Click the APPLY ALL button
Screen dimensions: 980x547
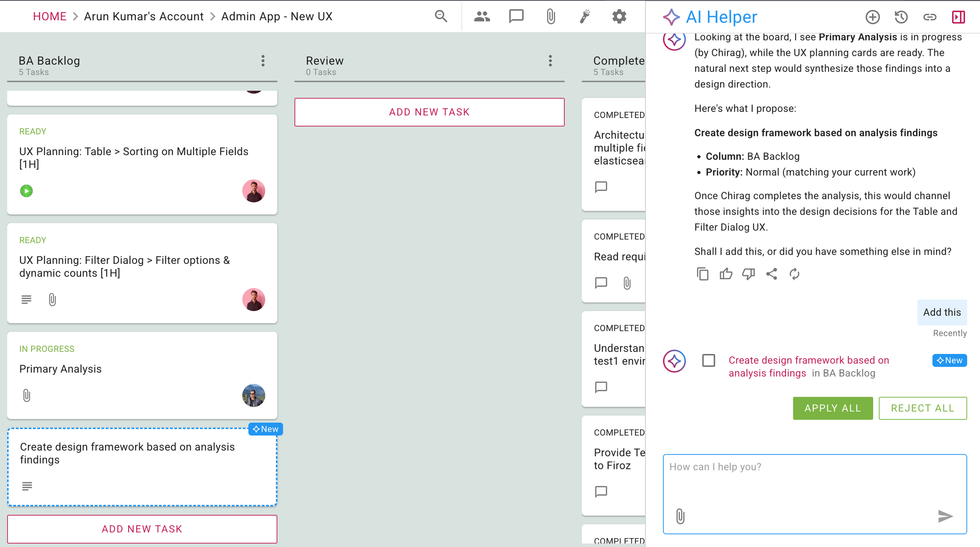point(833,408)
